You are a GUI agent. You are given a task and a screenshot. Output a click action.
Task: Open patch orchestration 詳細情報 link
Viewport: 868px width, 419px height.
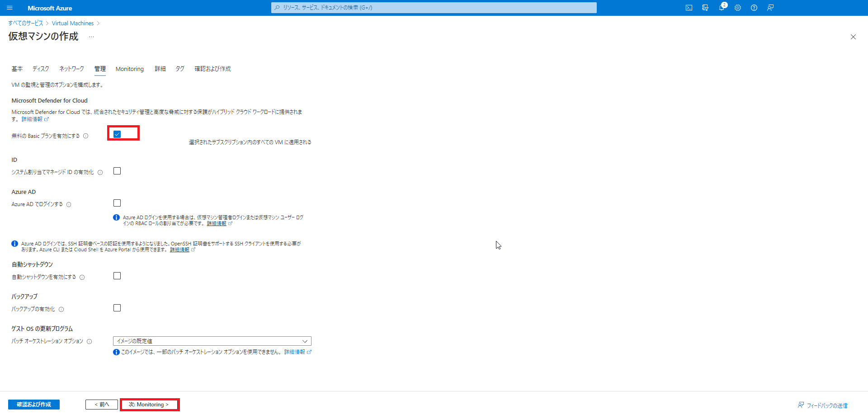coord(294,352)
